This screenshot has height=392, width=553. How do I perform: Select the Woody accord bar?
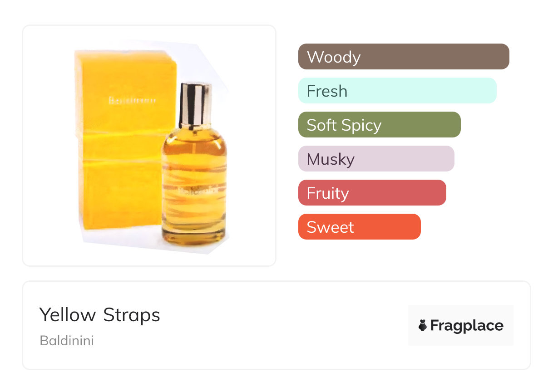(x=404, y=57)
